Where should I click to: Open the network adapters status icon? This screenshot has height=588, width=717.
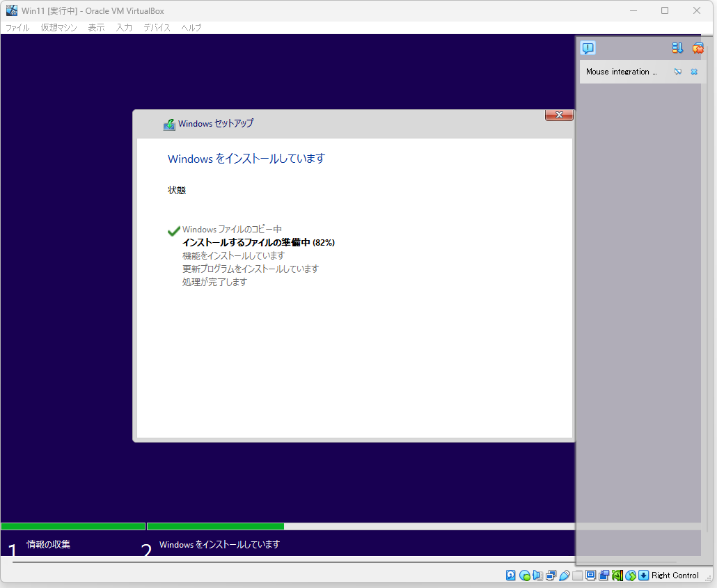[551, 575]
